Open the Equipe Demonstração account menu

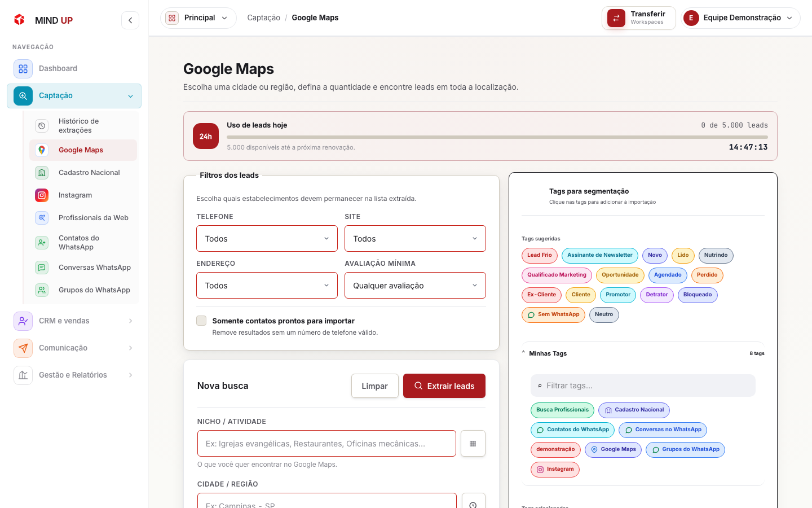(x=740, y=18)
